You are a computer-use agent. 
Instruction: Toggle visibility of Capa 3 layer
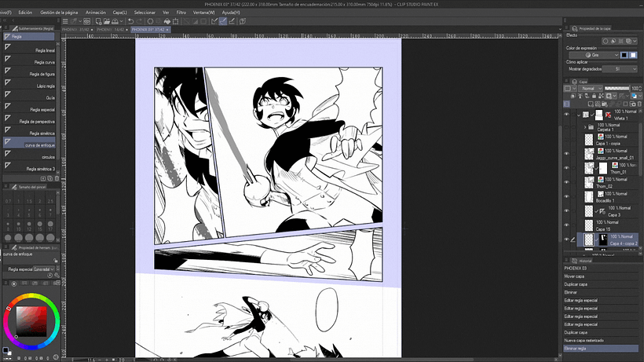click(567, 211)
